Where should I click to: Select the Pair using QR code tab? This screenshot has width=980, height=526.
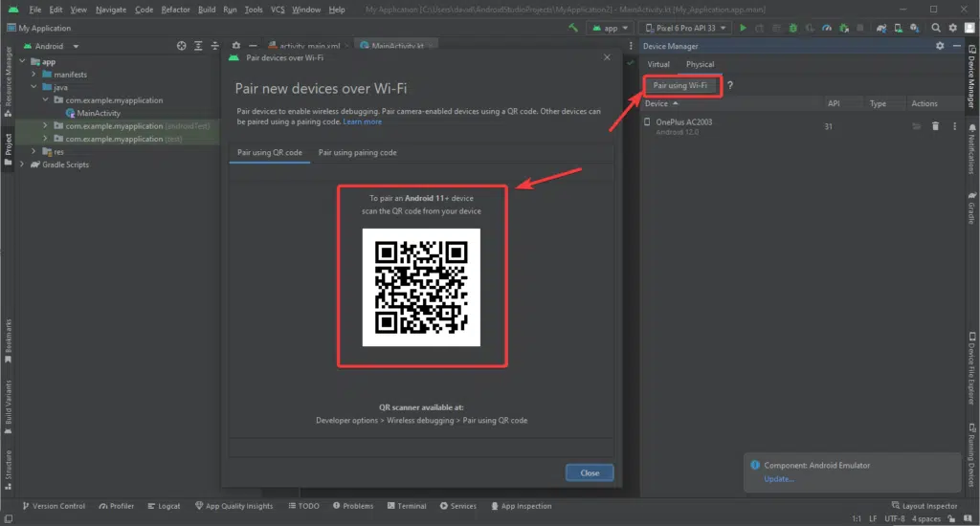(x=269, y=152)
